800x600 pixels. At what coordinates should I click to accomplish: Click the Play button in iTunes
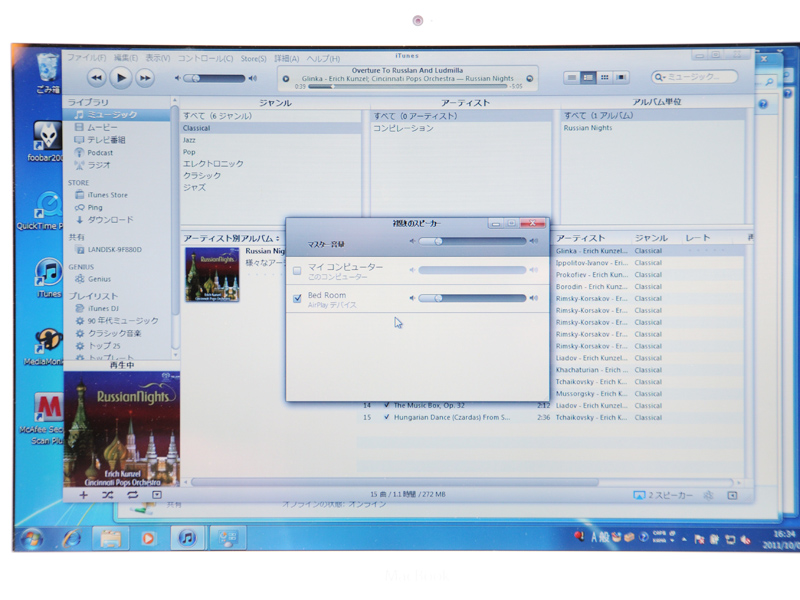coord(121,77)
